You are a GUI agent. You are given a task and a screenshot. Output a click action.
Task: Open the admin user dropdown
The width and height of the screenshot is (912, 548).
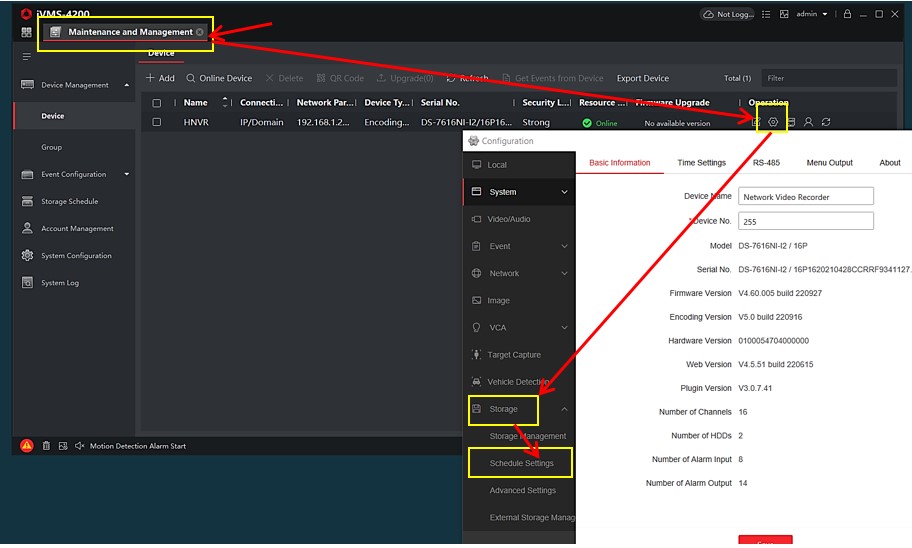[x=811, y=14]
